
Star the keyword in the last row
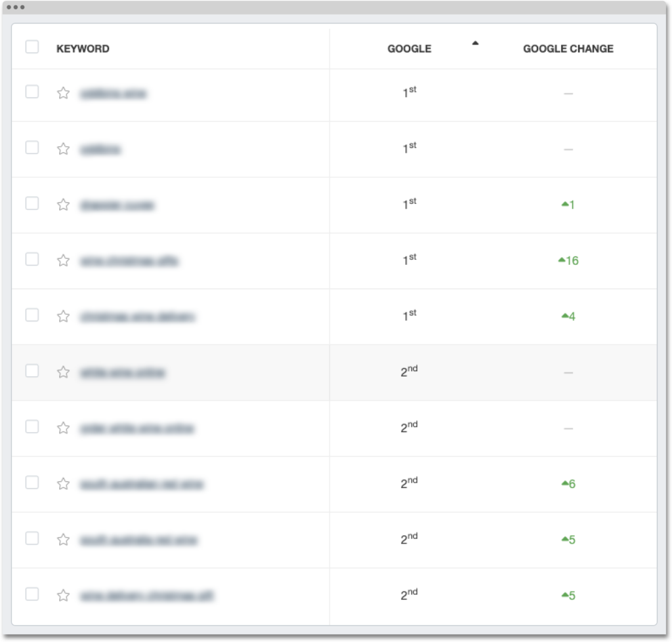(x=63, y=595)
